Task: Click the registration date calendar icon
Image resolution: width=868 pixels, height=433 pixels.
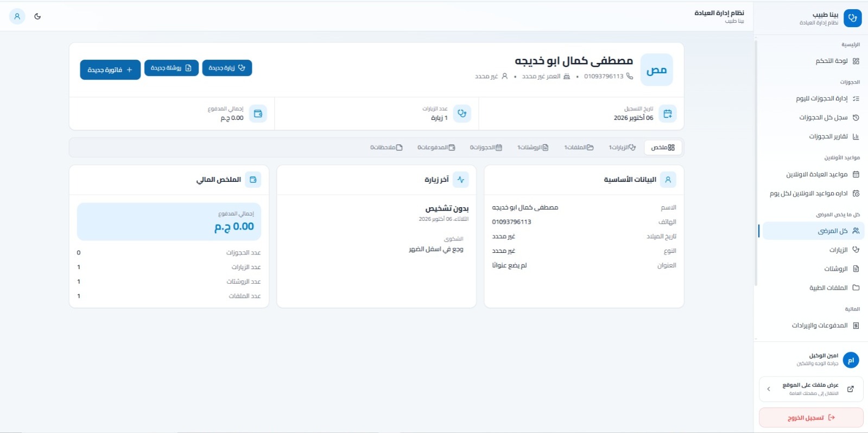Action: 668,113
